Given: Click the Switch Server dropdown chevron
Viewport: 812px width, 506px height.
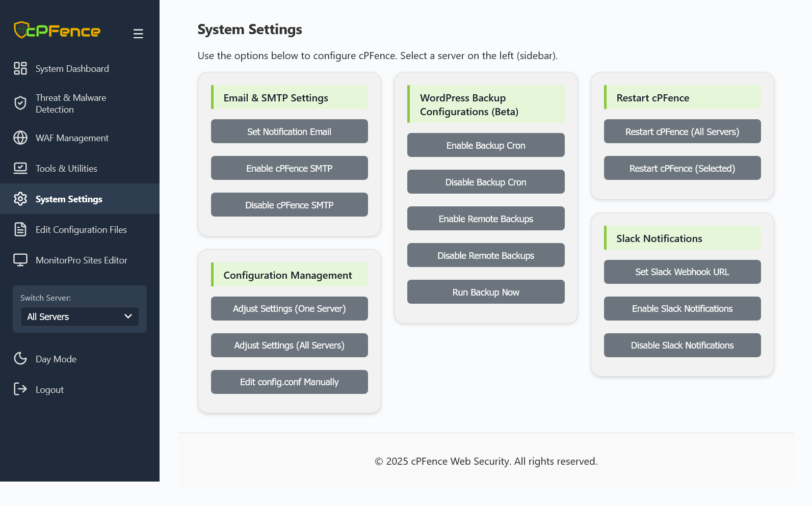Looking at the screenshot, I should point(128,316).
